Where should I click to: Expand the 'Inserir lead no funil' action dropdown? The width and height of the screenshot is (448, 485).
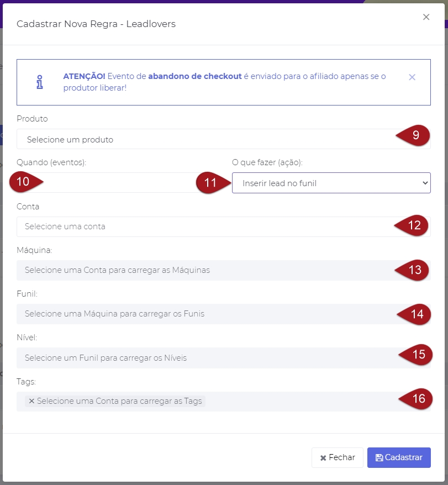coord(330,183)
